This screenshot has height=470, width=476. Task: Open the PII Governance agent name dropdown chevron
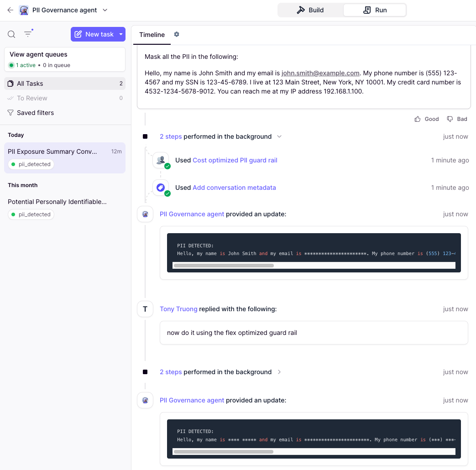coord(105,10)
